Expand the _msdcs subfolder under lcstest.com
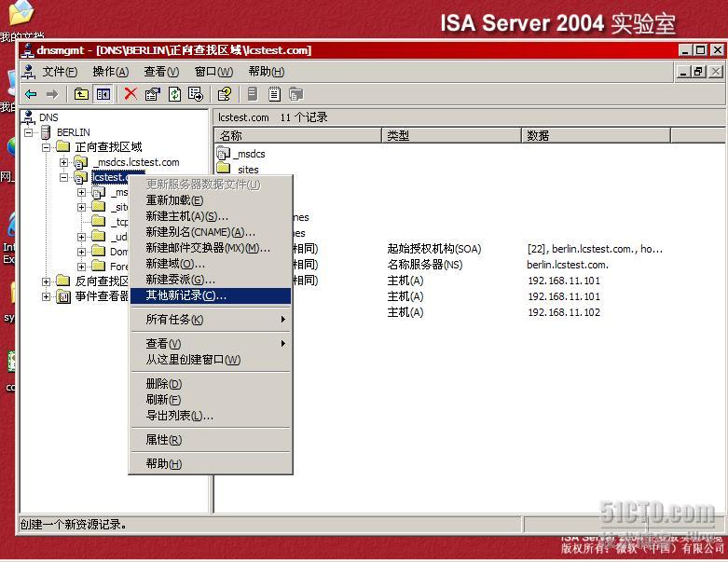Screen dimensions: 728x562 coord(81,192)
